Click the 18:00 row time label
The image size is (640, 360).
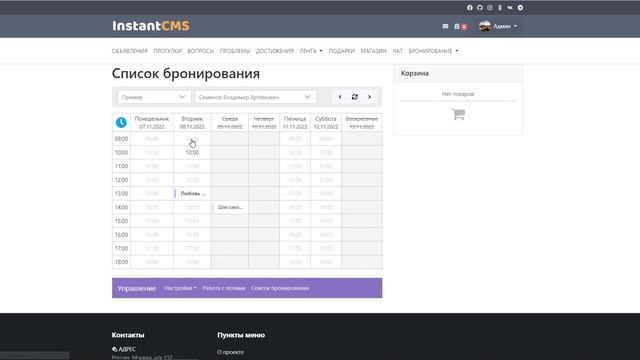click(121, 262)
